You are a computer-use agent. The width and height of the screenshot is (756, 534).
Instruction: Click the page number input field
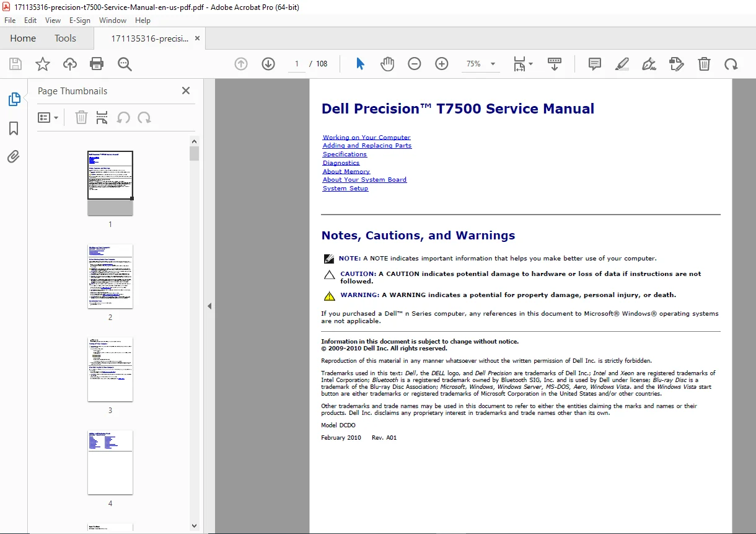click(297, 64)
